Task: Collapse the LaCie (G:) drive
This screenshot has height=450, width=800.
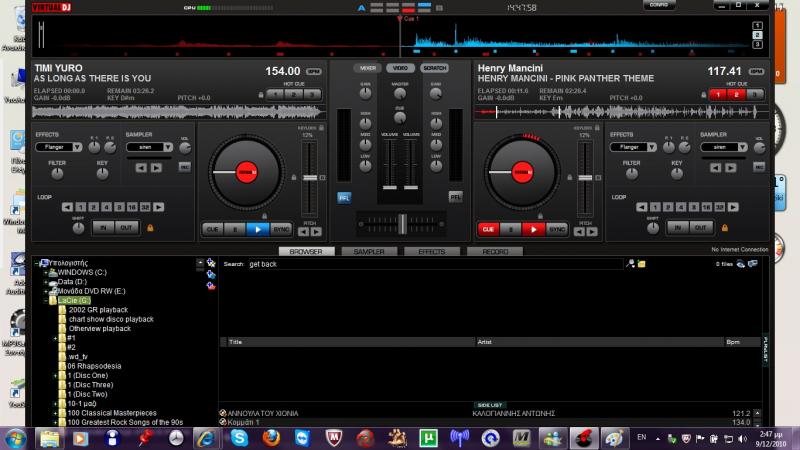Action: pyautogui.click(x=46, y=301)
